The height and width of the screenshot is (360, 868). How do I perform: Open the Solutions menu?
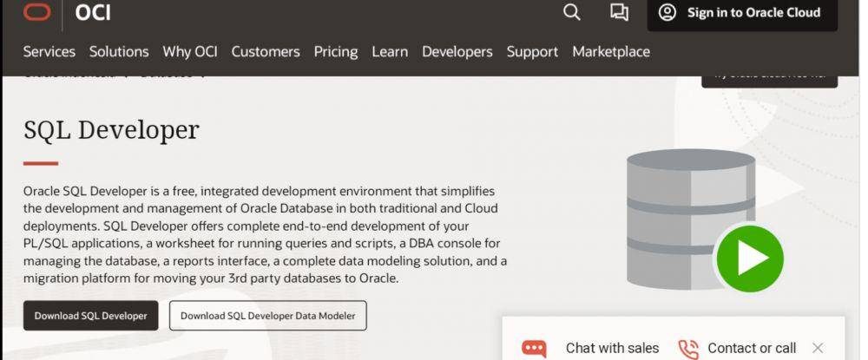click(x=119, y=52)
